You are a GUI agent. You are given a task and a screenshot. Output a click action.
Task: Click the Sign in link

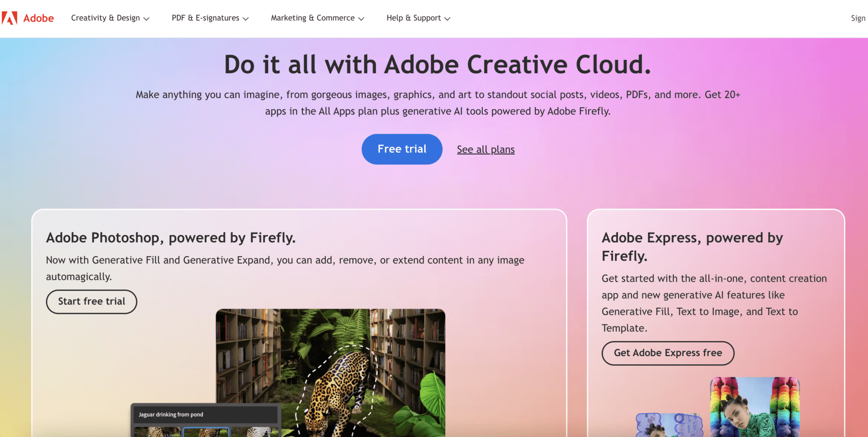858,18
